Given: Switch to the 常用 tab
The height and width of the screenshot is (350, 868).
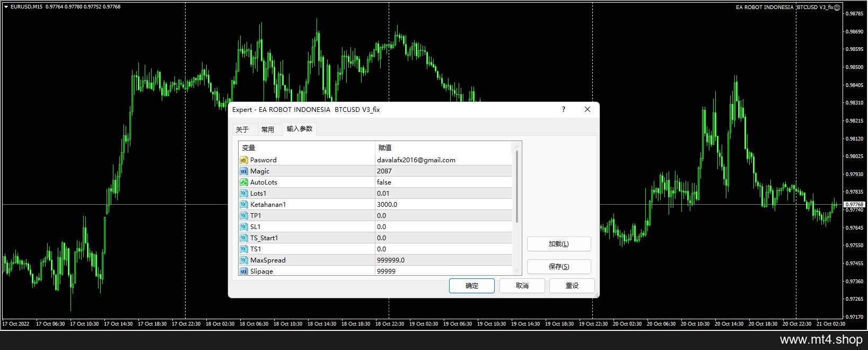Looking at the screenshot, I should [268, 129].
